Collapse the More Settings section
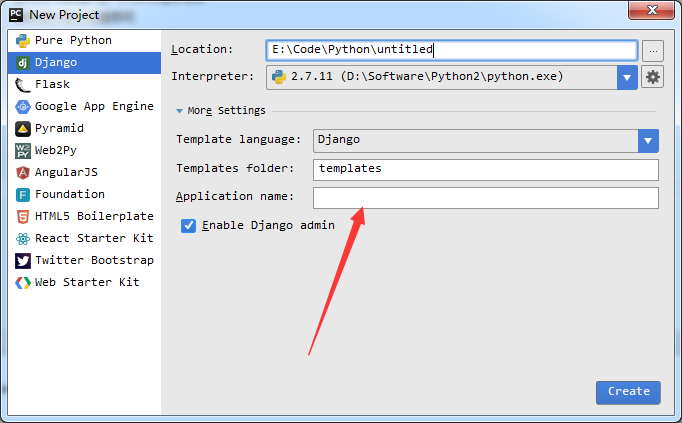 pos(179,111)
